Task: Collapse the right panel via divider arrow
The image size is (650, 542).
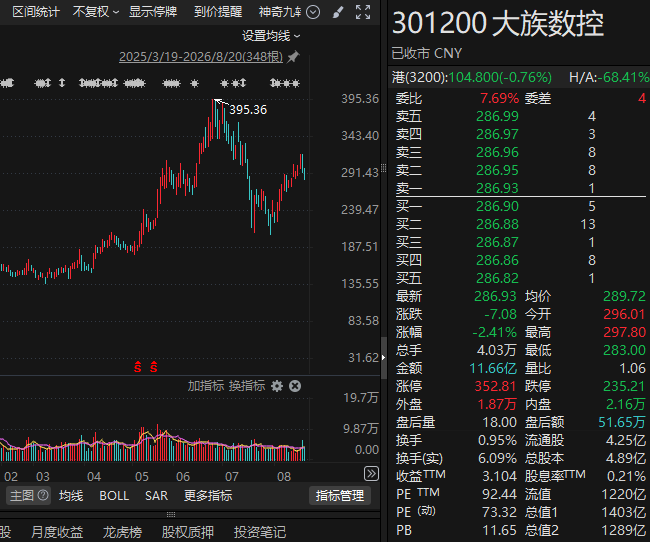Action: [x=383, y=357]
